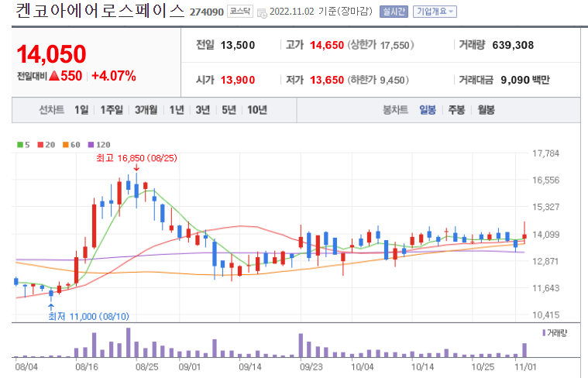
Task: Click the red 20-day moving average swatch
Action: click(40, 145)
